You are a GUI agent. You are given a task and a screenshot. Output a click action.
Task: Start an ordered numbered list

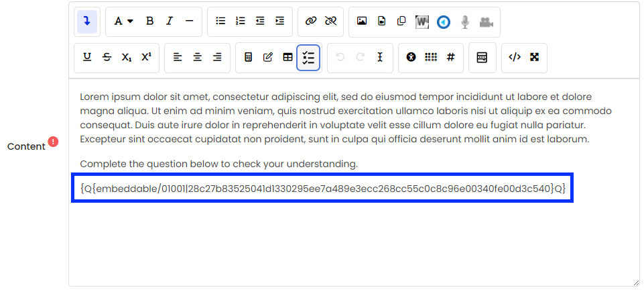(x=241, y=21)
